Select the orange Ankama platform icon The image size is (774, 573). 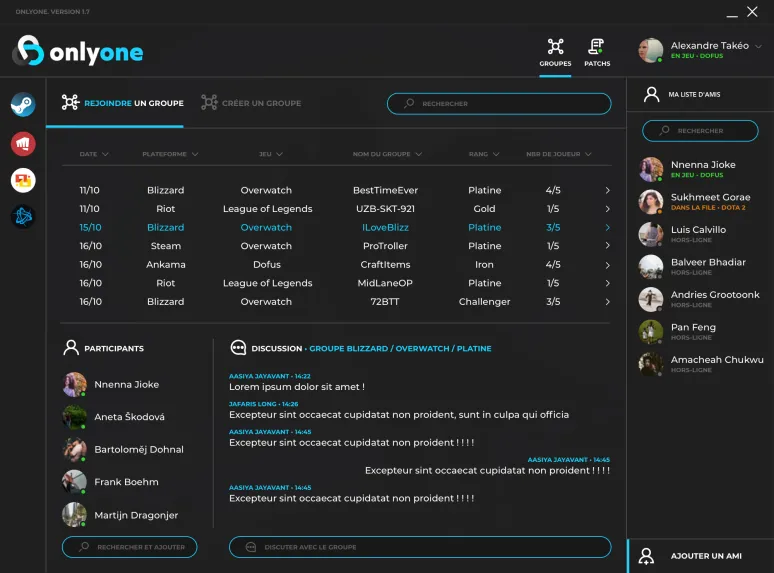[23, 180]
